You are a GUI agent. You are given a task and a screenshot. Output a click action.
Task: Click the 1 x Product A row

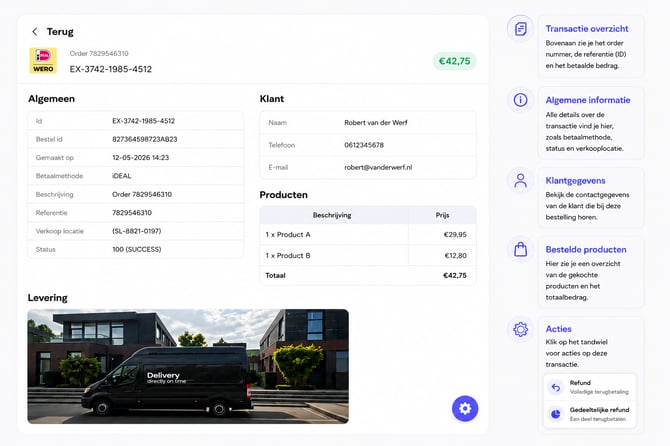(x=368, y=235)
